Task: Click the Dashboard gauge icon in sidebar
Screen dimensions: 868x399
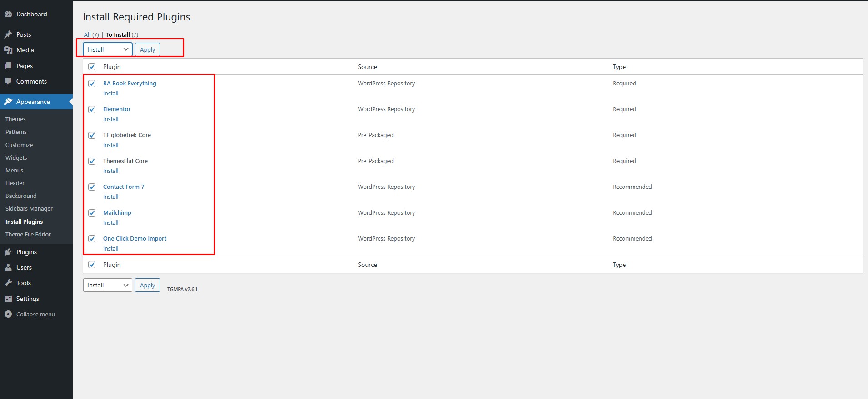Action: 8,14
